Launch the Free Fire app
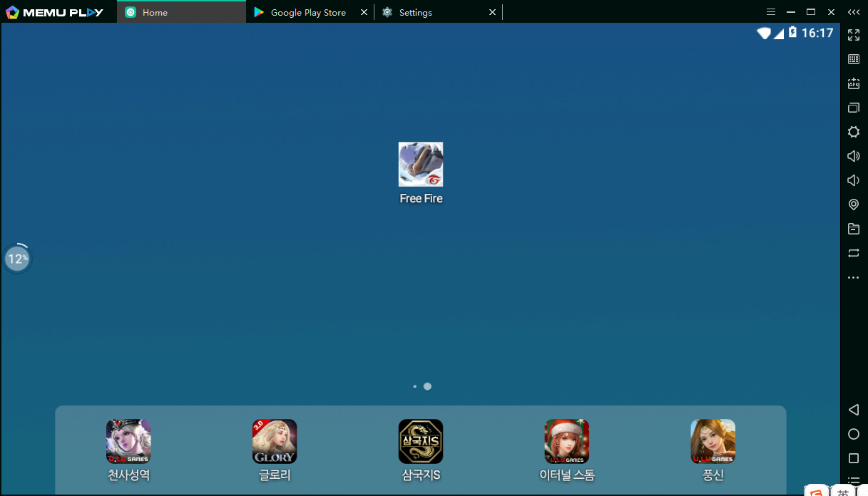This screenshot has width=868, height=496. 421,165
